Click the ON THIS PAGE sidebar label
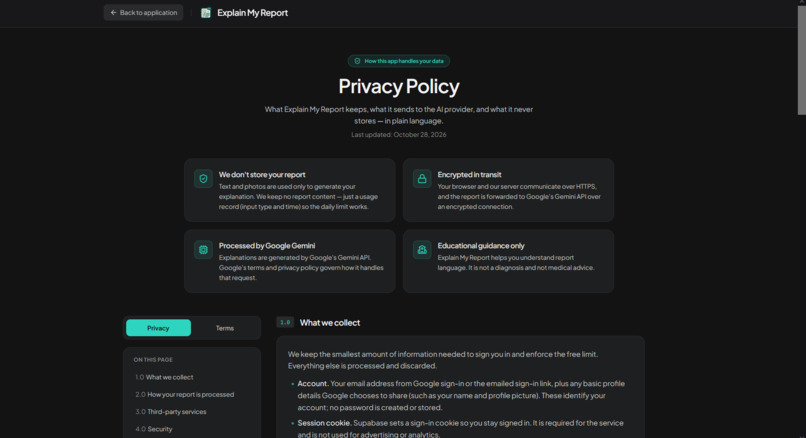The image size is (806, 438). point(153,360)
